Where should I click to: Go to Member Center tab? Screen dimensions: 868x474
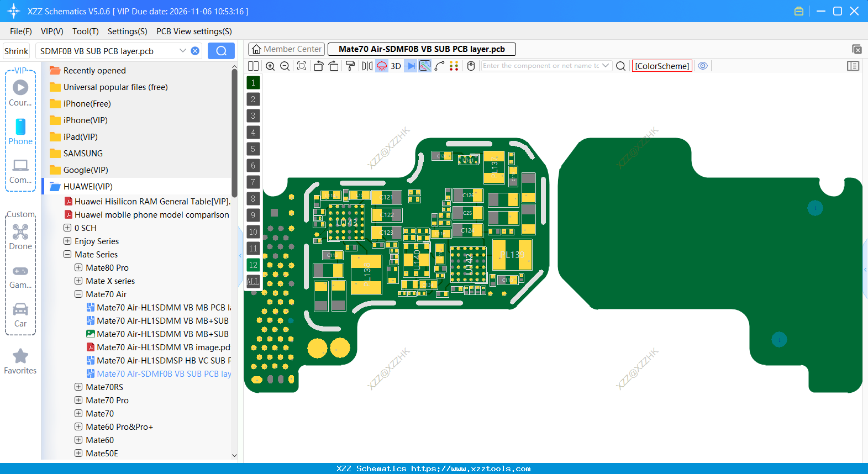[x=287, y=49]
